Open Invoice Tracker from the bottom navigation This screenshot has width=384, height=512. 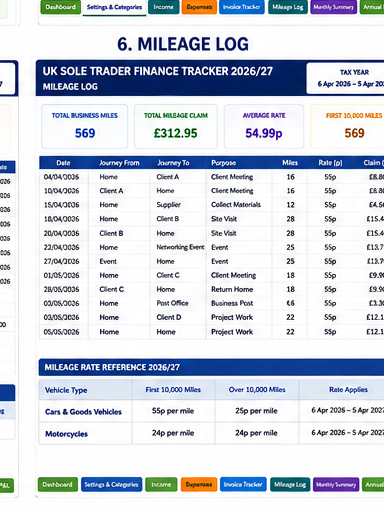pyautogui.click(x=243, y=484)
